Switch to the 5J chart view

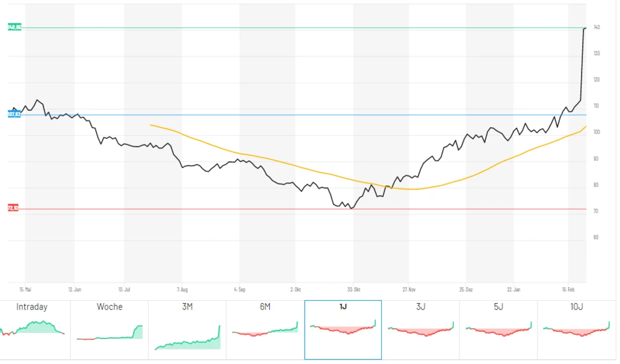pos(498,306)
